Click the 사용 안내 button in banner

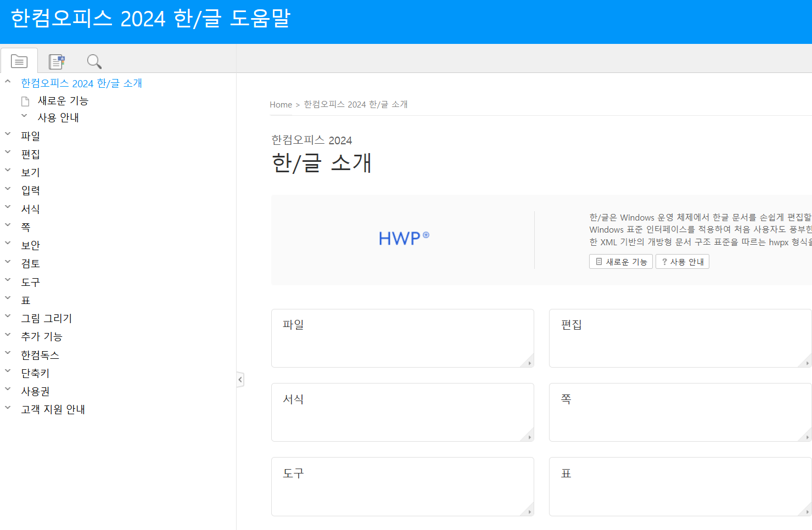(x=682, y=262)
